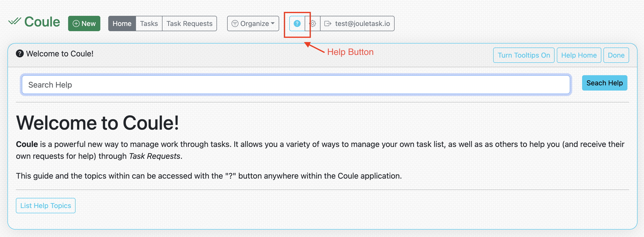This screenshot has height=237, width=644.
Task: Click the sign-out icon beside test@jouletask.io
Action: tap(327, 24)
